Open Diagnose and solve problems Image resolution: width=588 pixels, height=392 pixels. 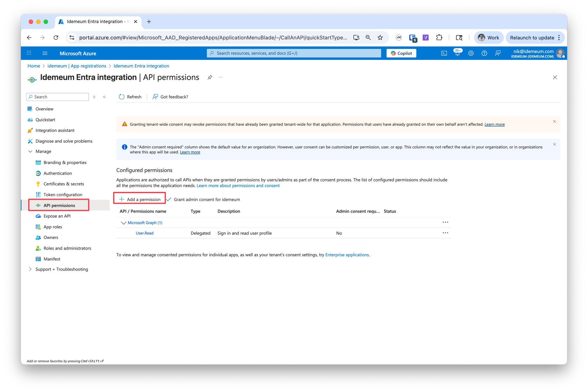(x=64, y=141)
